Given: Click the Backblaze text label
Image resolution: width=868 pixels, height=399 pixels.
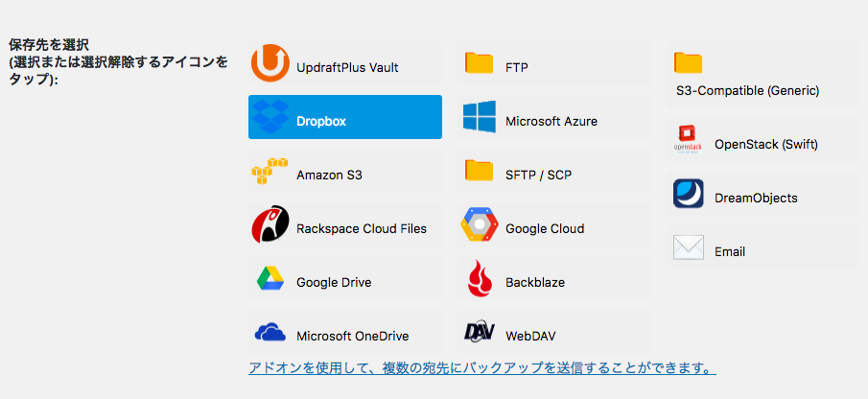Looking at the screenshot, I should pyautogui.click(x=535, y=282).
